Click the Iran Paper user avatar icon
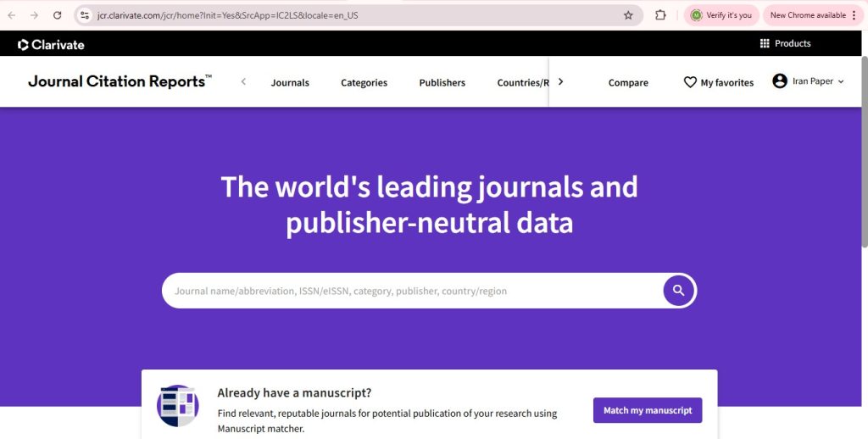868x439 pixels. pyautogui.click(x=780, y=81)
